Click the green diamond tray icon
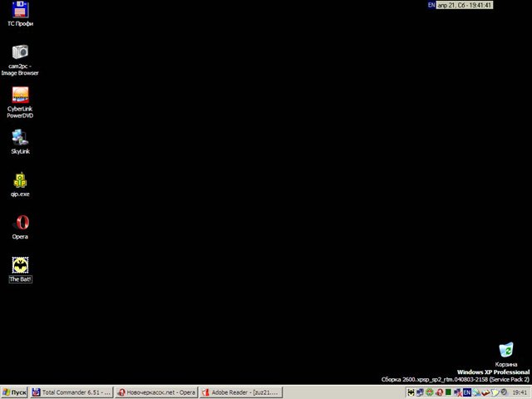The width and height of the screenshot is (532, 399). (x=430, y=392)
